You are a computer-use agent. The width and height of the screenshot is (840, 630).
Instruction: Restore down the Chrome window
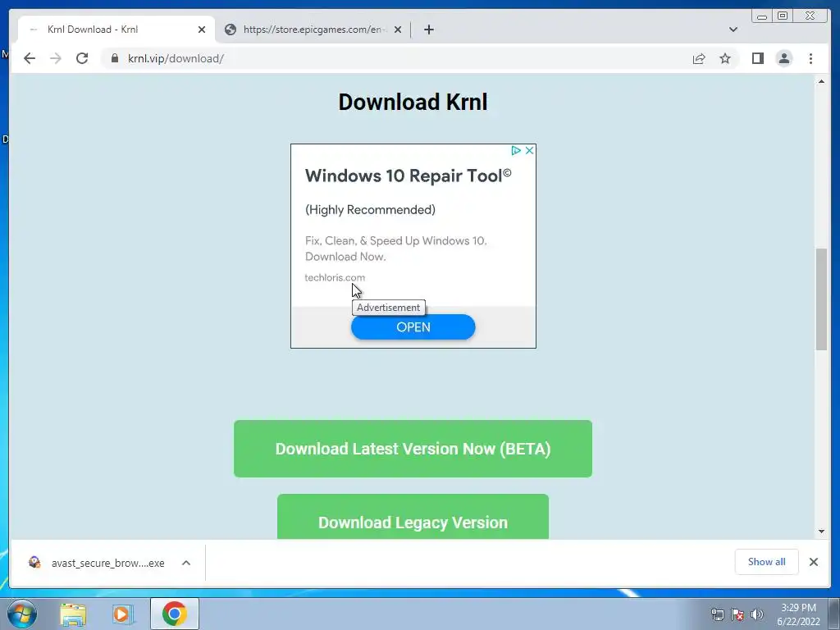(x=783, y=16)
